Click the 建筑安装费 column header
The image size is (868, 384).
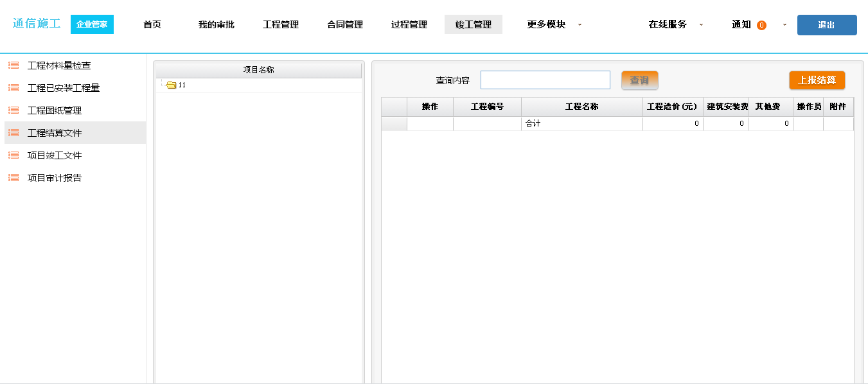point(726,107)
